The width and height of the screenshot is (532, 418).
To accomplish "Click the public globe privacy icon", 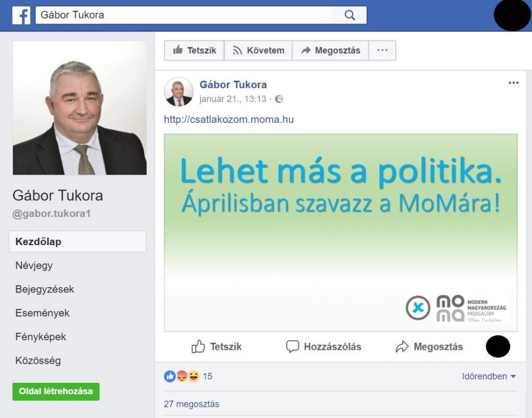I will (279, 99).
